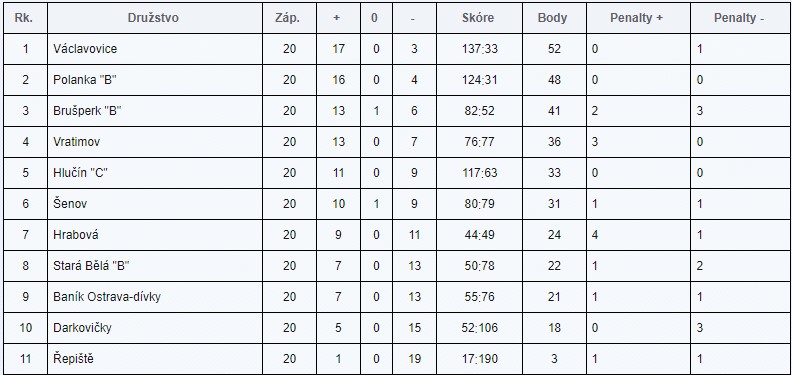Click the Záp. column header
792x375 pixels.
pyautogui.click(x=287, y=18)
